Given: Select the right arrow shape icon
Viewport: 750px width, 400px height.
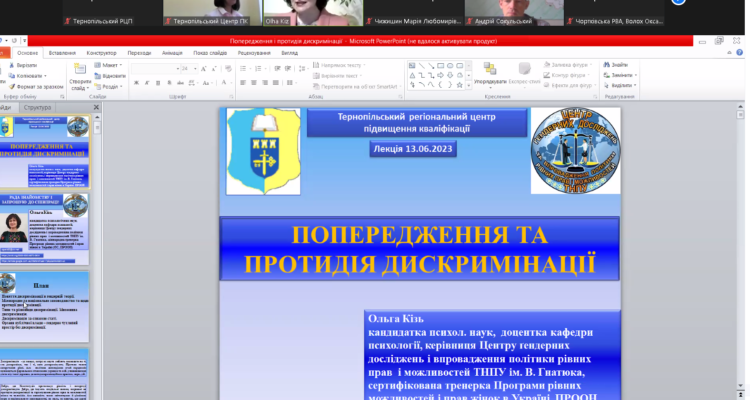Looking at the screenshot, I should point(441,75).
